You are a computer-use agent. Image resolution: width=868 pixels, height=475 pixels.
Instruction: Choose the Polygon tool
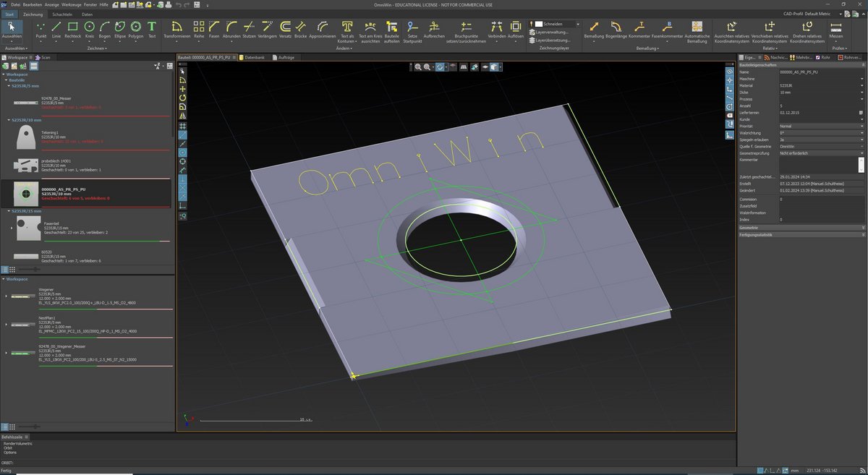point(135,30)
